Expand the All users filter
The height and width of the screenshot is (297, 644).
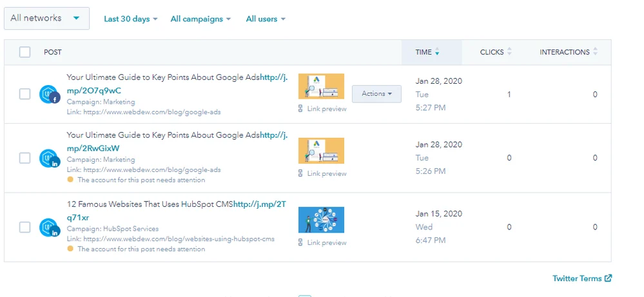tap(266, 19)
